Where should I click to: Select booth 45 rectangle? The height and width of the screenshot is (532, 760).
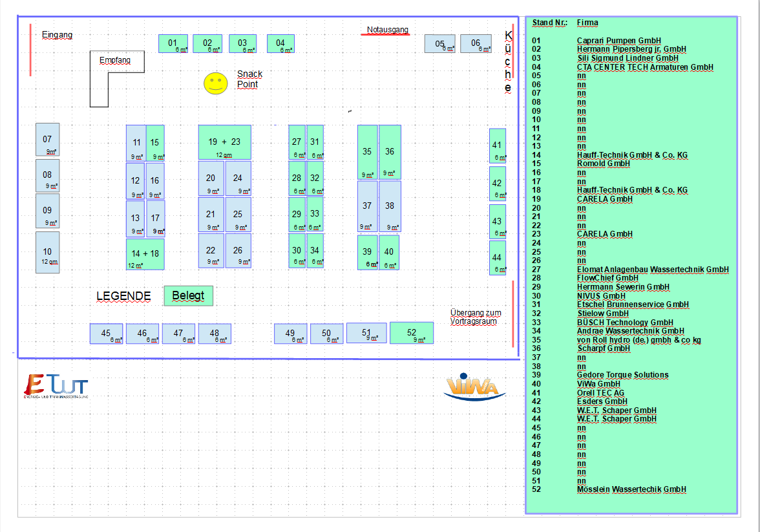pyautogui.click(x=106, y=334)
